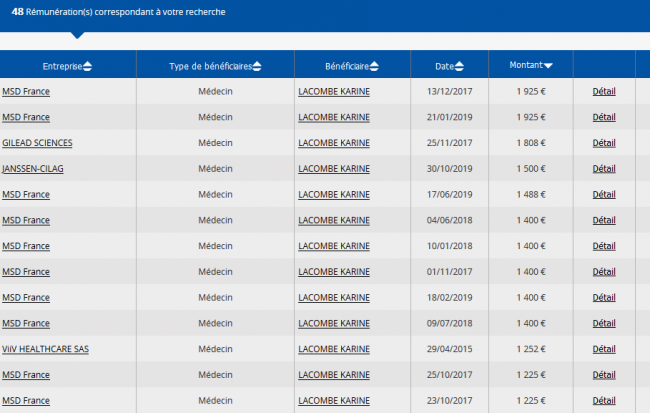Open JANSSEN-CILAG company link
Viewport: 650px width, 413px height.
pyautogui.click(x=33, y=169)
